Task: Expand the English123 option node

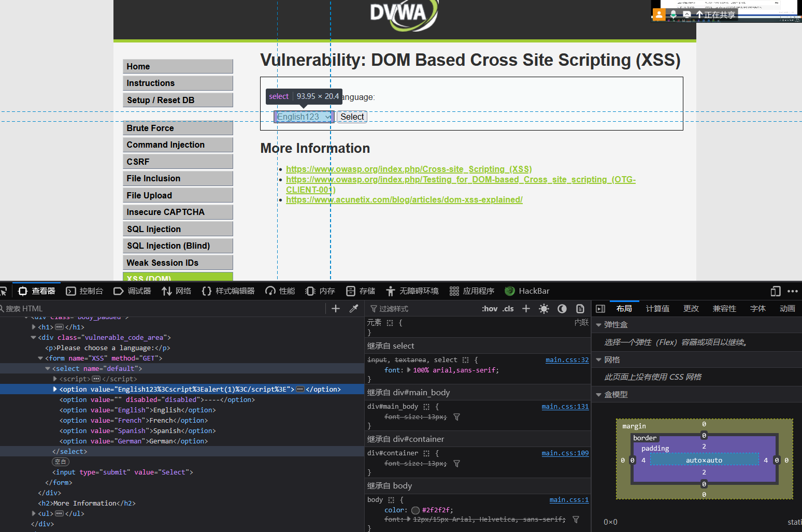Action: pos(55,390)
